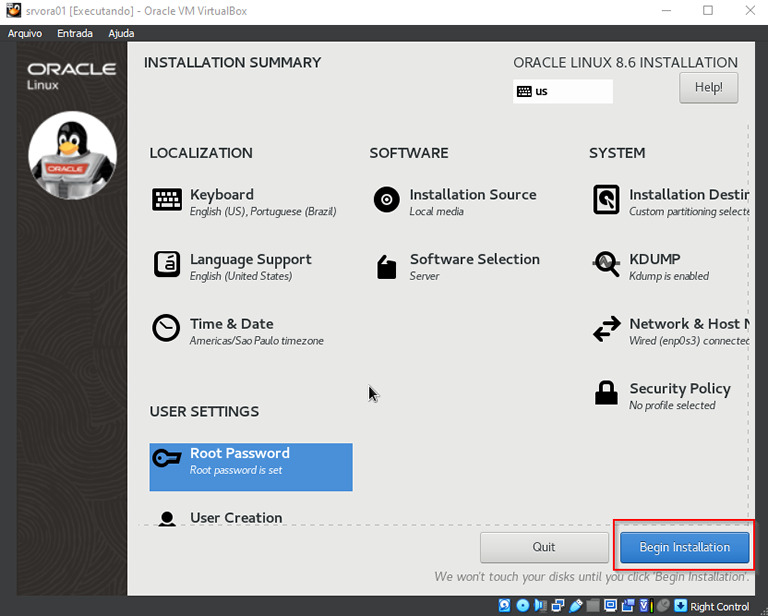Click the mouse integration icon in status bar
The width and height of the screenshot is (768, 616).
coord(663,606)
